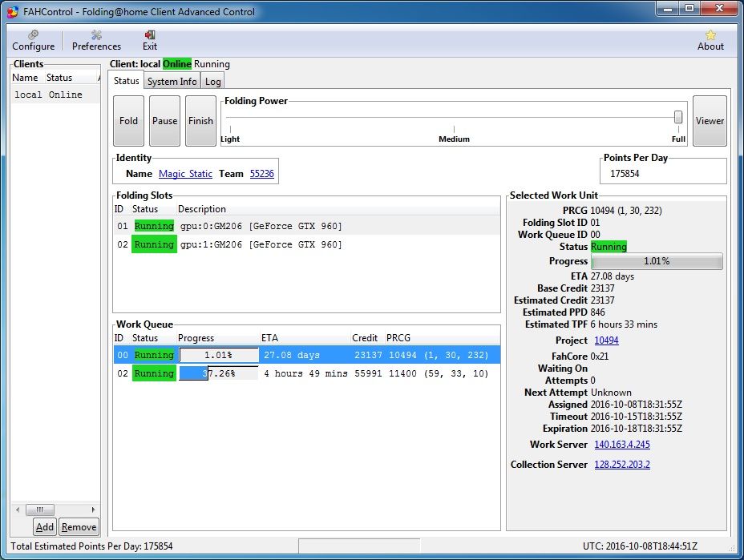The height and width of the screenshot is (560, 744).
Task: Click the FahCore 0x21 value
Action: click(599, 356)
